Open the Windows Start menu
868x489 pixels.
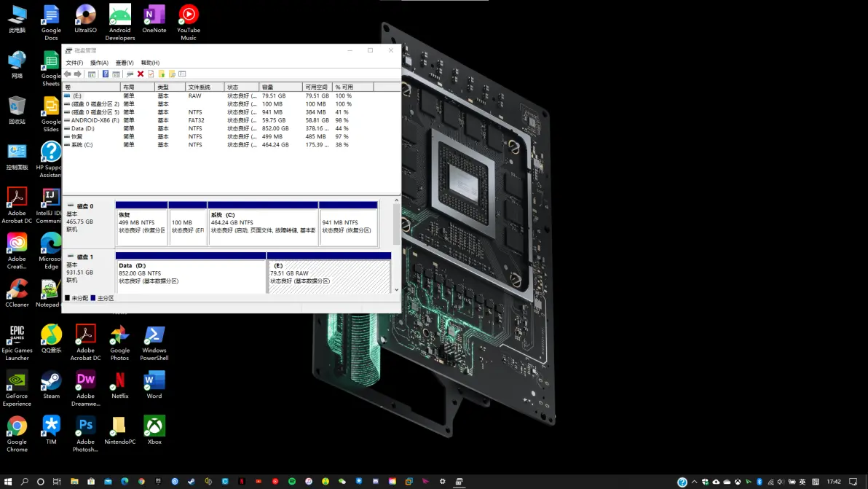[x=8, y=482]
